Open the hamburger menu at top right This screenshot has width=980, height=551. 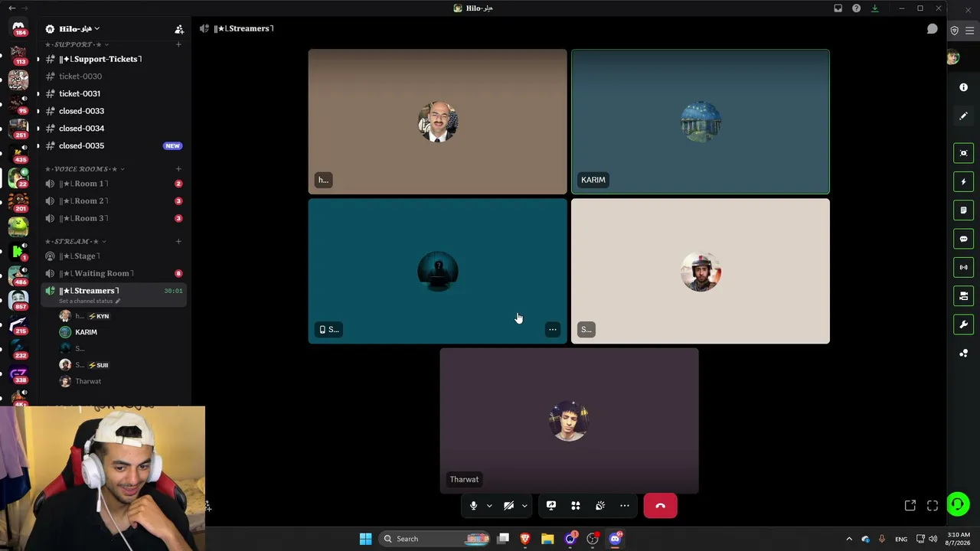pos(969,31)
